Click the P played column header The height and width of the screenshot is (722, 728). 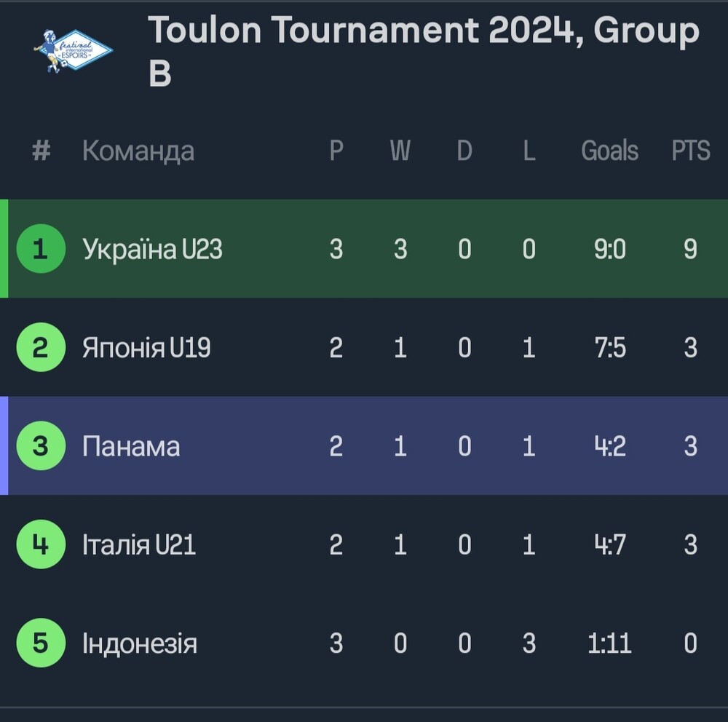tap(336, 151)
